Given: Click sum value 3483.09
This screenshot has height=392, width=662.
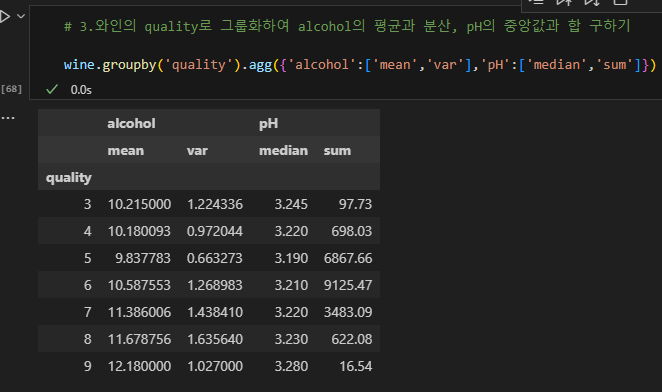Looking at the screenshot, I should coord(348,312).
